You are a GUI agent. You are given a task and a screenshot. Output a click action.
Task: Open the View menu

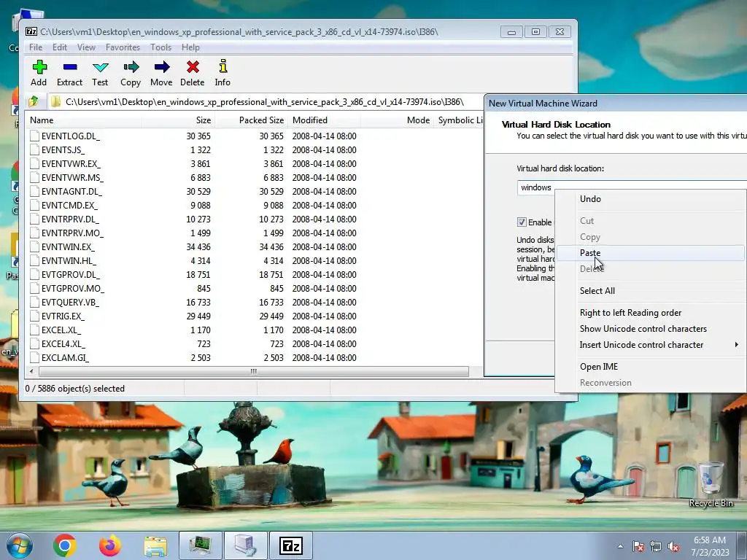click(86, 47)
